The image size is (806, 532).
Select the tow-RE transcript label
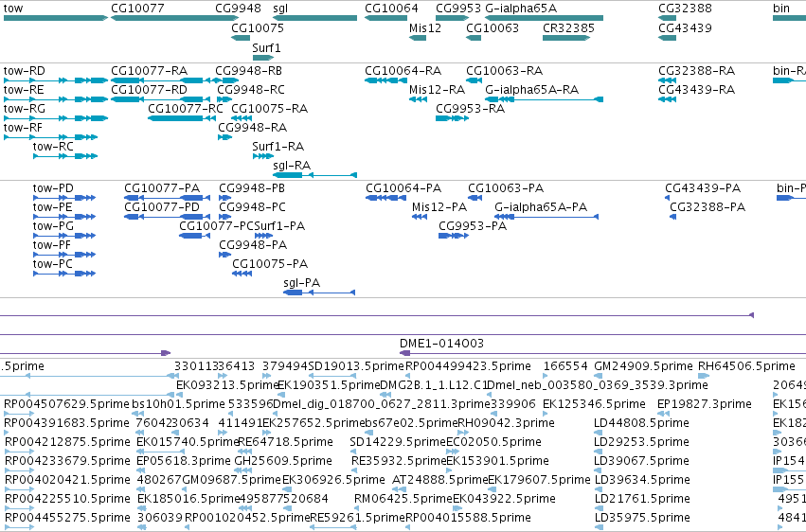(24, 90)
